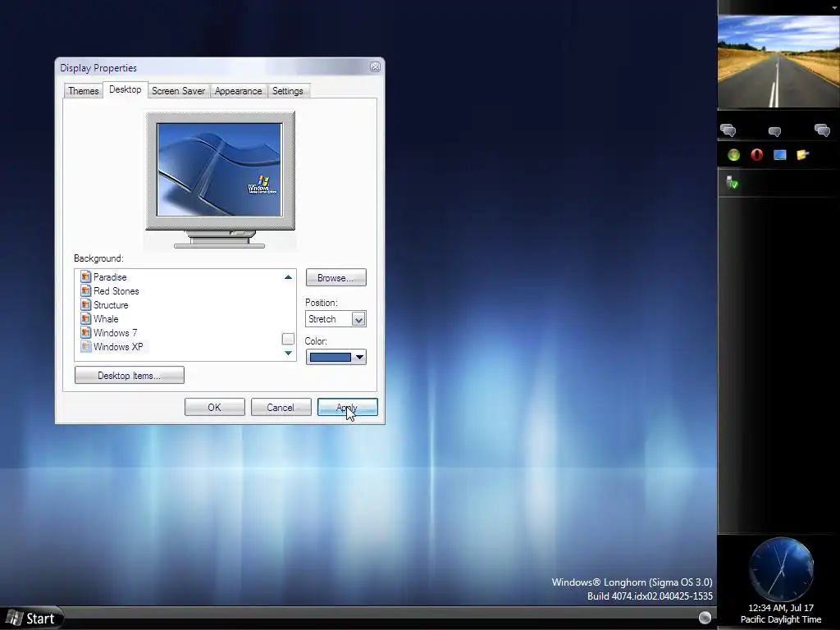The image size is (840, 630).
Task: Click the Structure image file icon
Action: (85, 304)
